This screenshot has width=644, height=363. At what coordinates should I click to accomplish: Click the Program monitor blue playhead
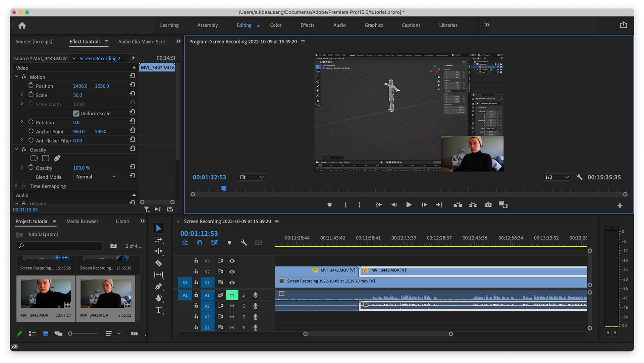[224, 188]
